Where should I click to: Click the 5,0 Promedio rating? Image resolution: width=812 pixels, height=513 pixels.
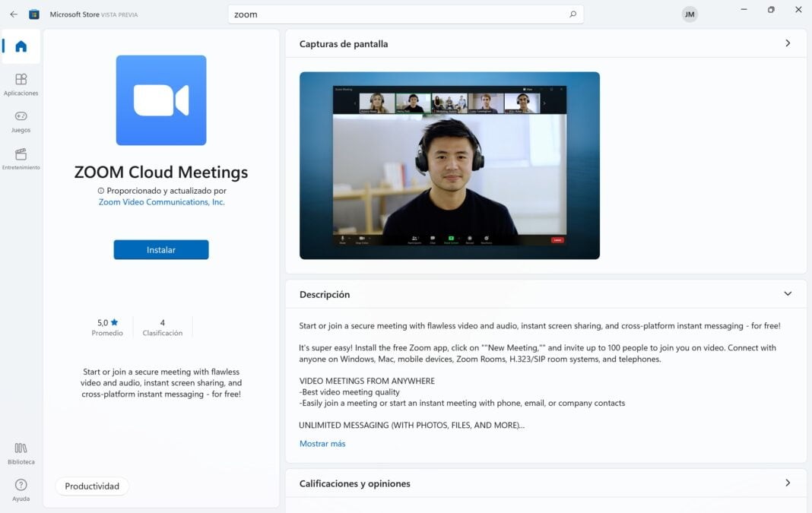107,327
